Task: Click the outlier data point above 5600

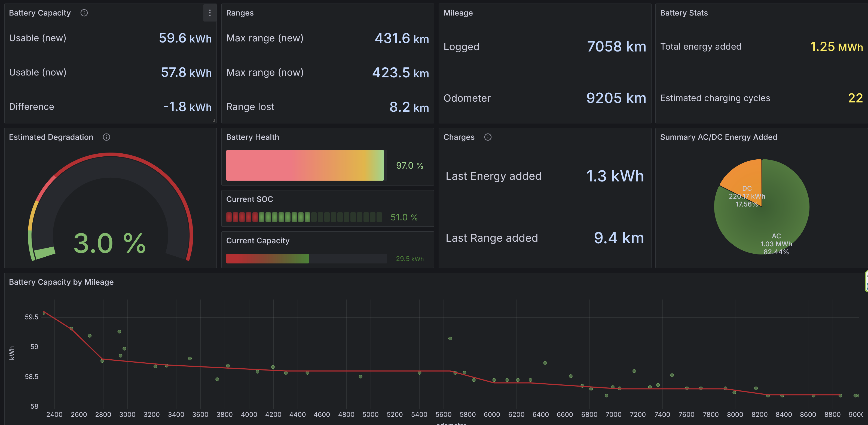Action: 450,338
